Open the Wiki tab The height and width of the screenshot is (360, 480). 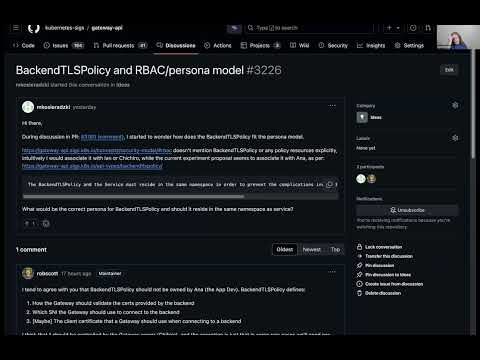click(299, 45)
